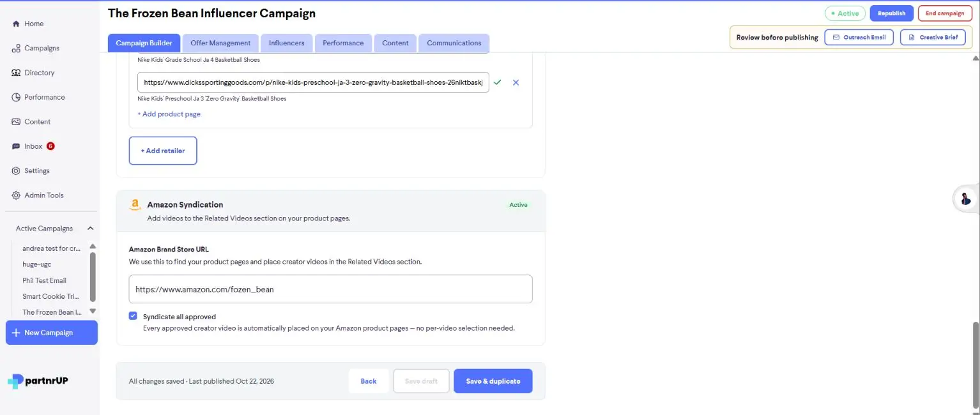Click the Back button
This screenshot has height=415, width=980.
(369, 381)
